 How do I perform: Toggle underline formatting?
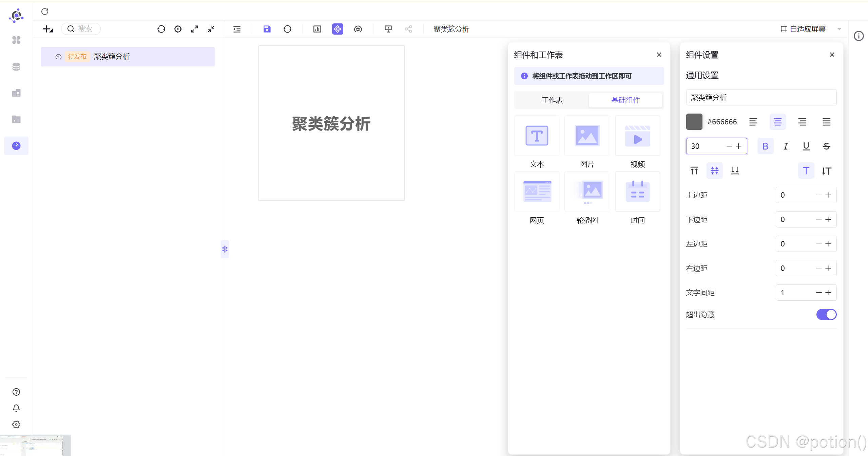[x=806, y=146]
